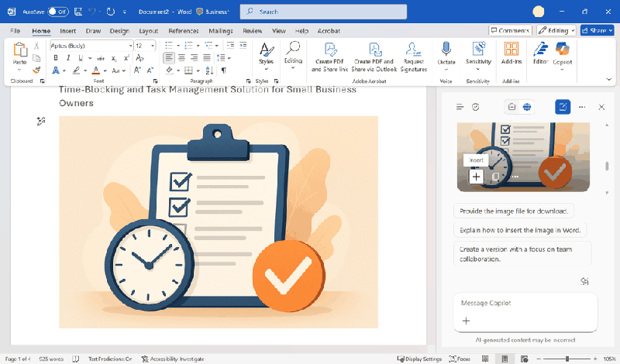Click the Dictate microphone icon
Image resolution: width=620 pixels, height=364 pixels.
446,50
